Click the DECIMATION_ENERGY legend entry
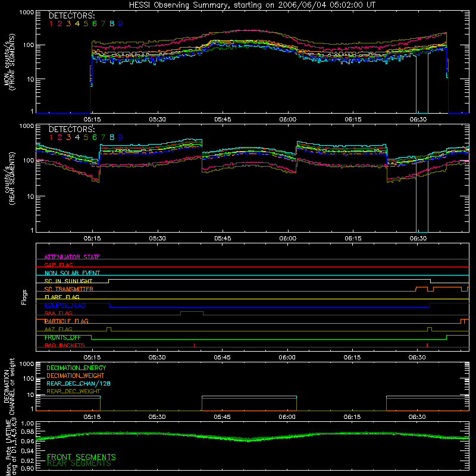 tap(76, 368)
